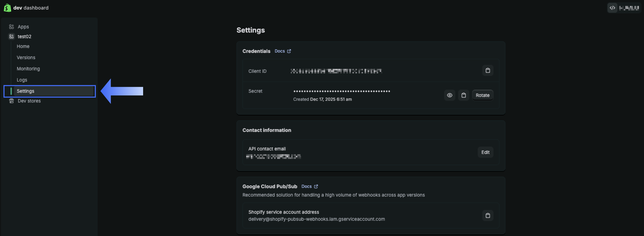Select Settings in the sidebar
The height and width of the screenshot is (236, 644).
(25, 91)
